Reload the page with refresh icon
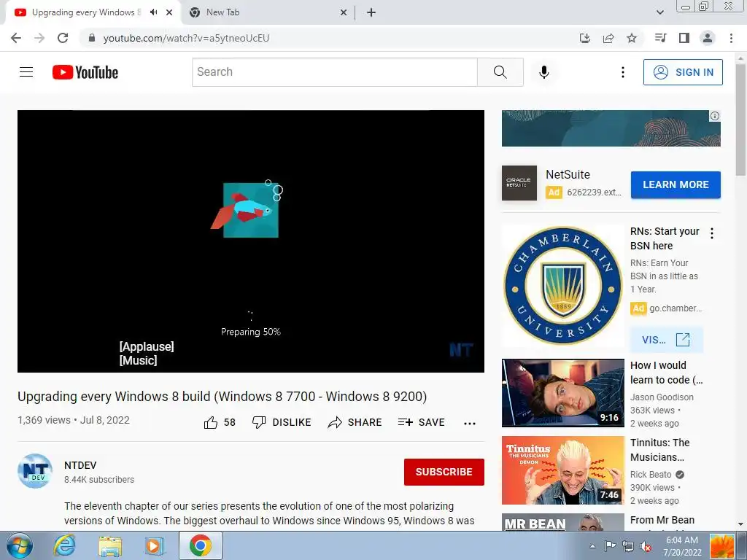Image resolution: width=747 pixels, height=560 pixels. pos(63,38)
